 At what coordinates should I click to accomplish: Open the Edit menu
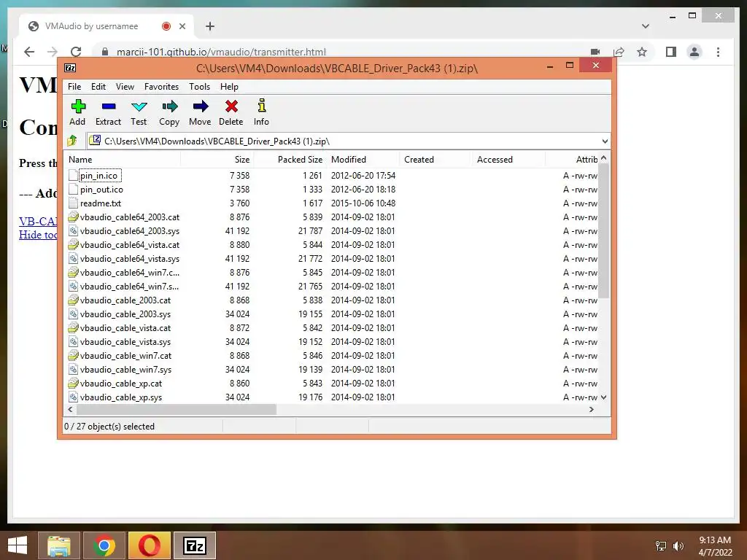pyautogui.click(x=98, y=87)
